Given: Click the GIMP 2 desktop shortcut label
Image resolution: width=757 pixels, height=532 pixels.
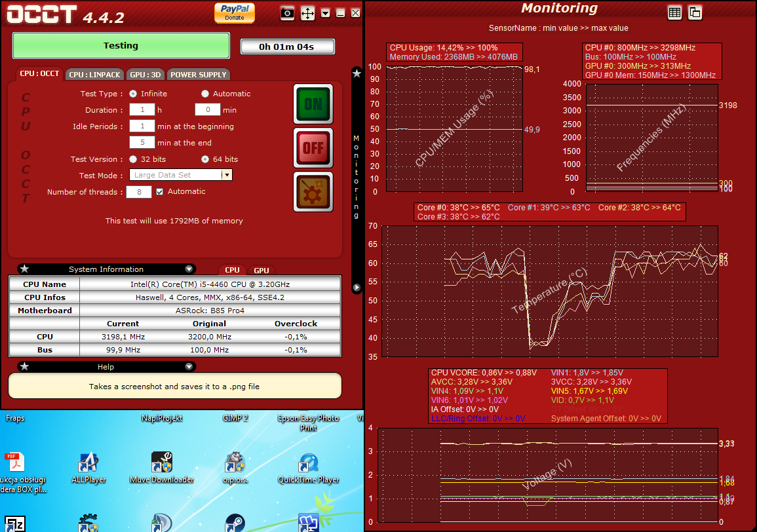Looking at the screenshot, I should [x=235, y=418].
